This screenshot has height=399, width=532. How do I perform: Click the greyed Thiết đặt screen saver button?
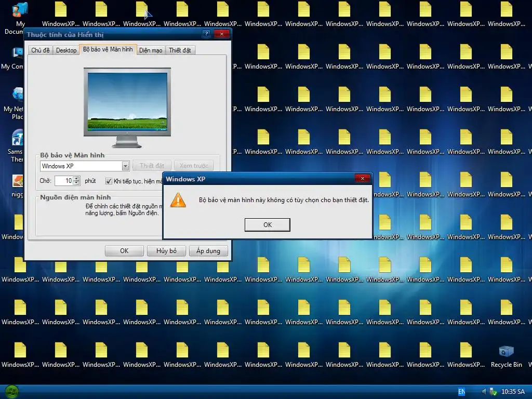[152, 166]
